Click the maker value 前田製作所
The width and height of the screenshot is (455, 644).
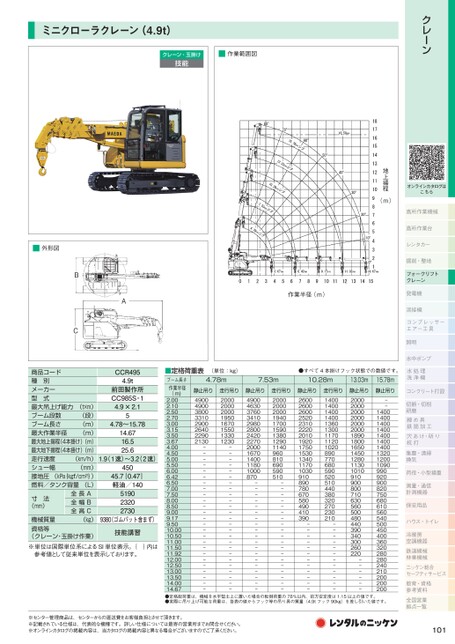127,389
